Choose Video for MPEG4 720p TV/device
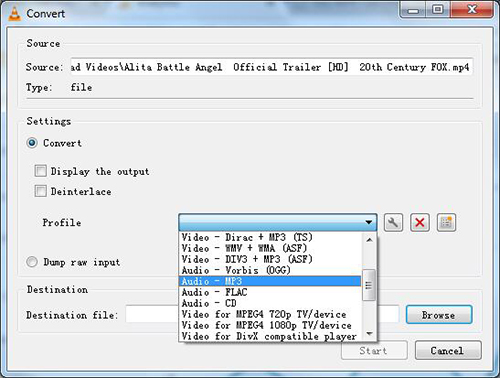Viewport: 500px width, 378px height. point(270,314)
